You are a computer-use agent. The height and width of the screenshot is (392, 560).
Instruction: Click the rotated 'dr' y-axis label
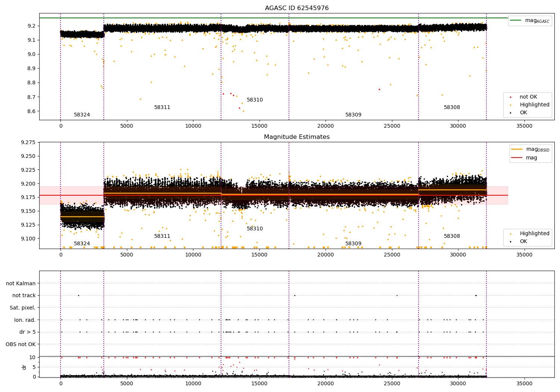click(24, 367)
